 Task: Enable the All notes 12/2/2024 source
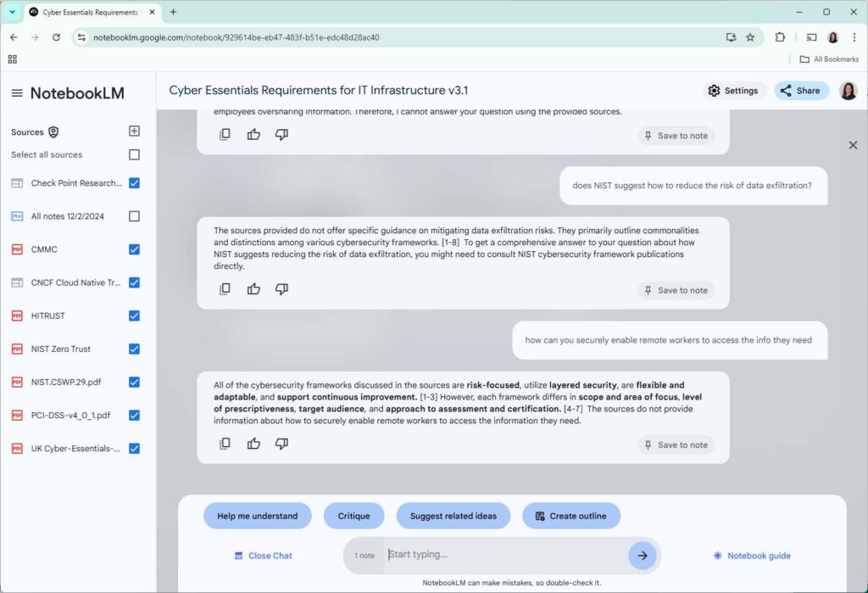click(x=134, y=216)
